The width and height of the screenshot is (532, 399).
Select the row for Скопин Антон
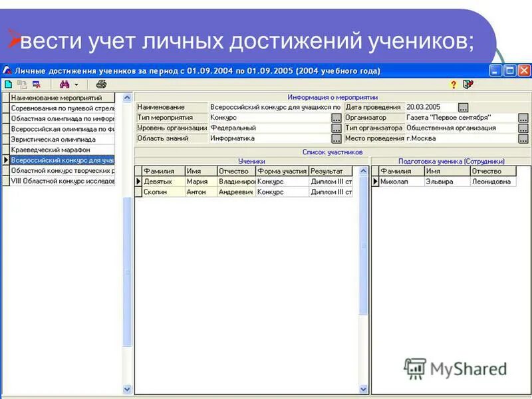160,192
